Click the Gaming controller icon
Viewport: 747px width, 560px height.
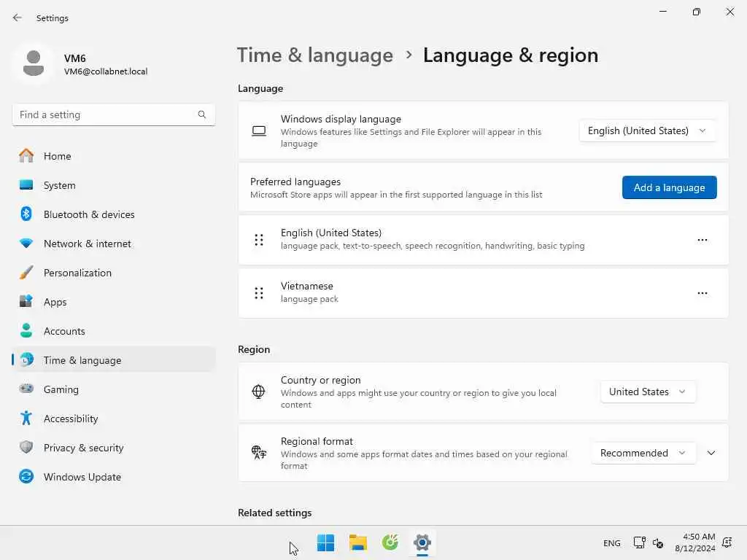click(x=26, y=389)
